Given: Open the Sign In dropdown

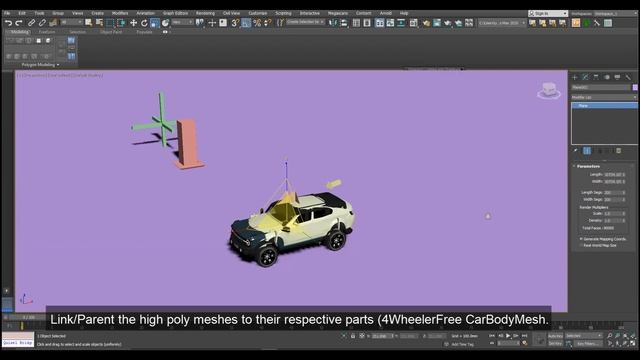Looking at the screenshot, I should click(548, 13).
